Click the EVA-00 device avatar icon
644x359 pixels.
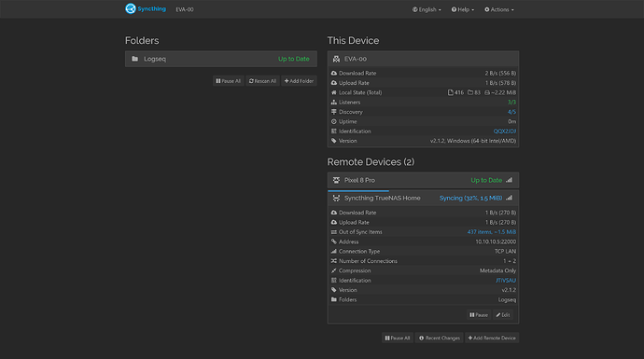coord(336,59)
